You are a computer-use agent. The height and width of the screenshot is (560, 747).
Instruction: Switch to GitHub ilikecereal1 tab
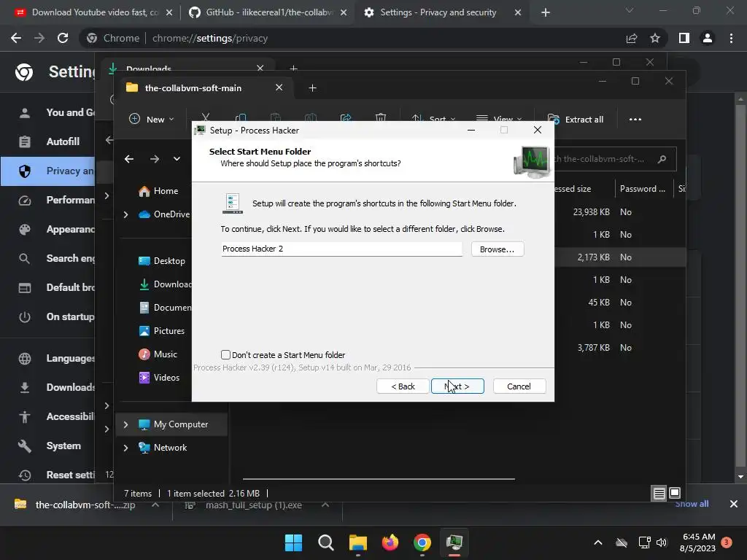click(x=268, y=12)
